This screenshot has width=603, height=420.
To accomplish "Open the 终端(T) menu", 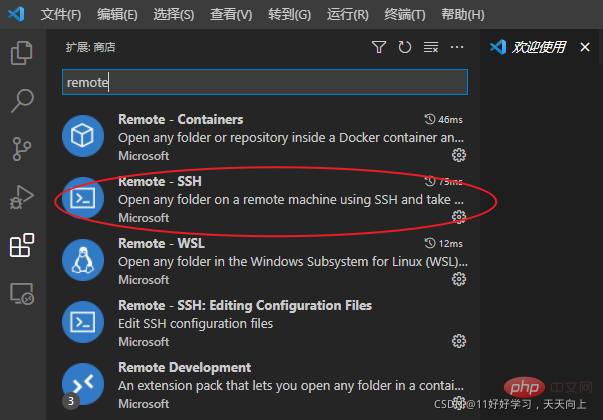I will pos(405,15).
